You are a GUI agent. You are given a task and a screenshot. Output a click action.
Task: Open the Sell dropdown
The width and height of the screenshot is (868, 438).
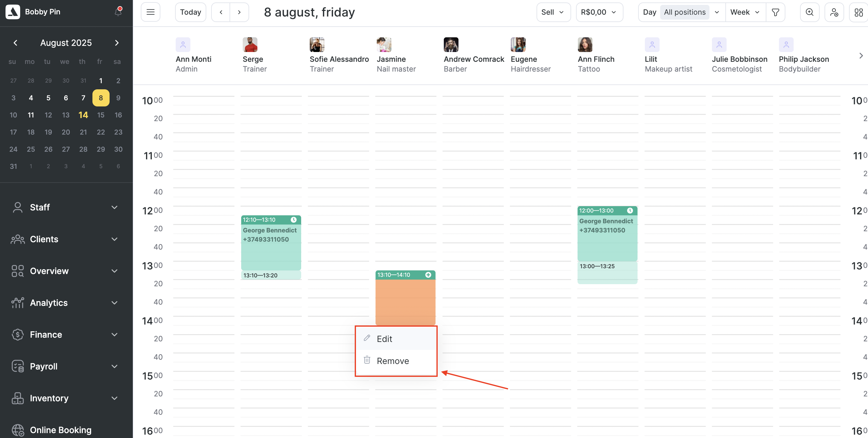tap(553, 12)
